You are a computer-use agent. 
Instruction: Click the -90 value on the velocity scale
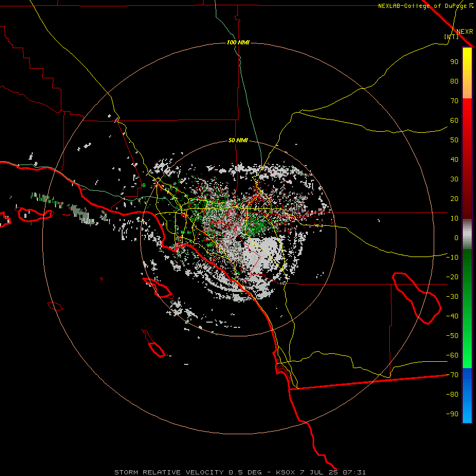(452, 414)
